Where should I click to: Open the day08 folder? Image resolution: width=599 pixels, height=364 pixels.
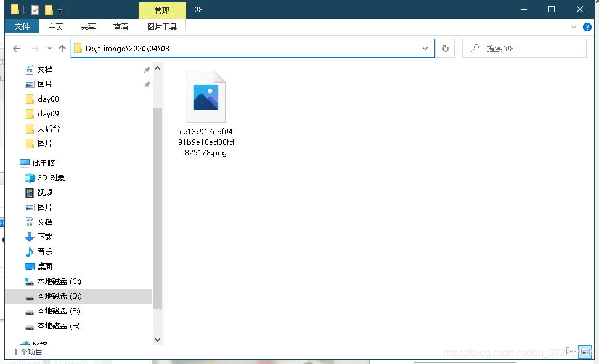pos(48,99)
